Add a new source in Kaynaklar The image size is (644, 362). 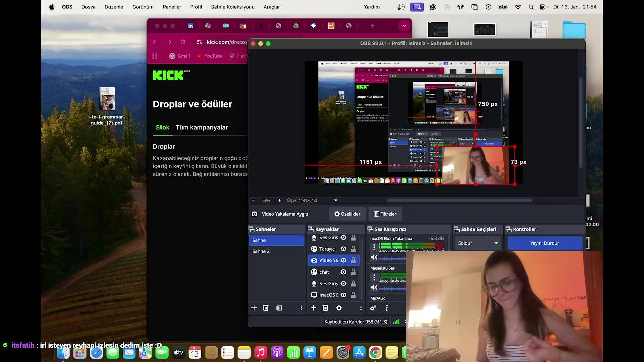pyautogui.click(x=313, y=308)
